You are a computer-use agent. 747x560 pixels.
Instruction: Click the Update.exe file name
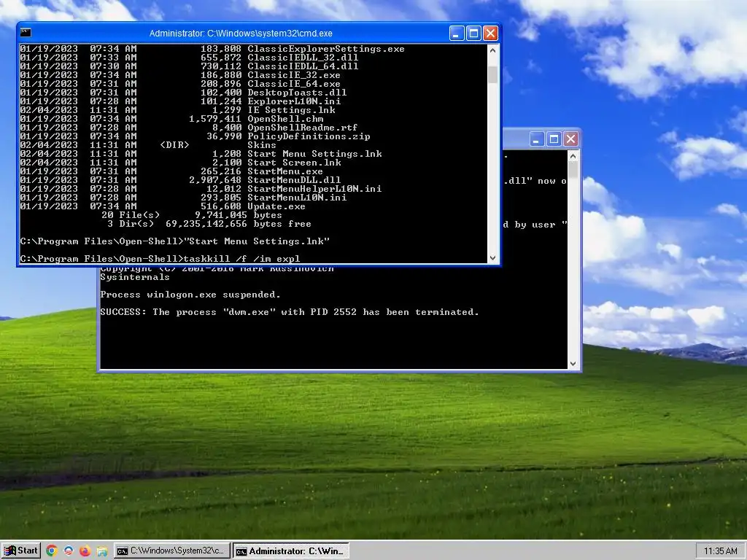click(276, 206)
